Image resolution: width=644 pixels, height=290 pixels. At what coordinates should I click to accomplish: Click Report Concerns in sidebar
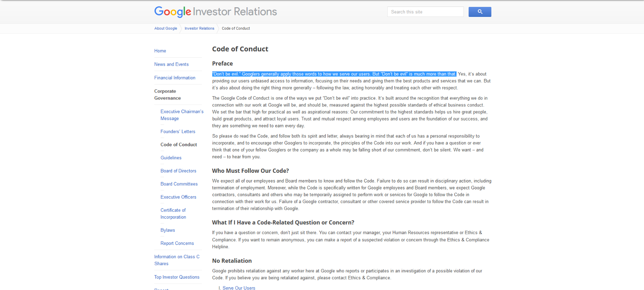pos(177,243)
